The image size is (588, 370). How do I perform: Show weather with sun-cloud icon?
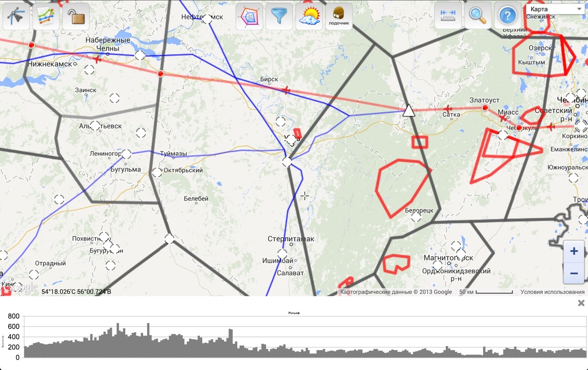(309, 16)
